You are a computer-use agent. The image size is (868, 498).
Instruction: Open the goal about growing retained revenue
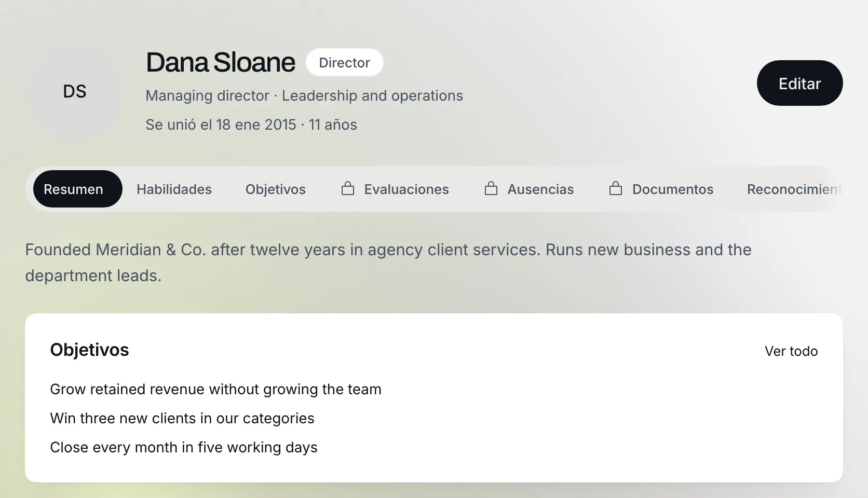click(x=215, y=389)
